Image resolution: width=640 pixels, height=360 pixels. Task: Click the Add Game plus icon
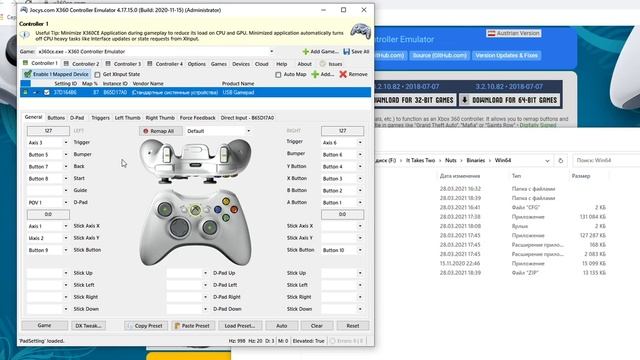[x=305, y=51]
